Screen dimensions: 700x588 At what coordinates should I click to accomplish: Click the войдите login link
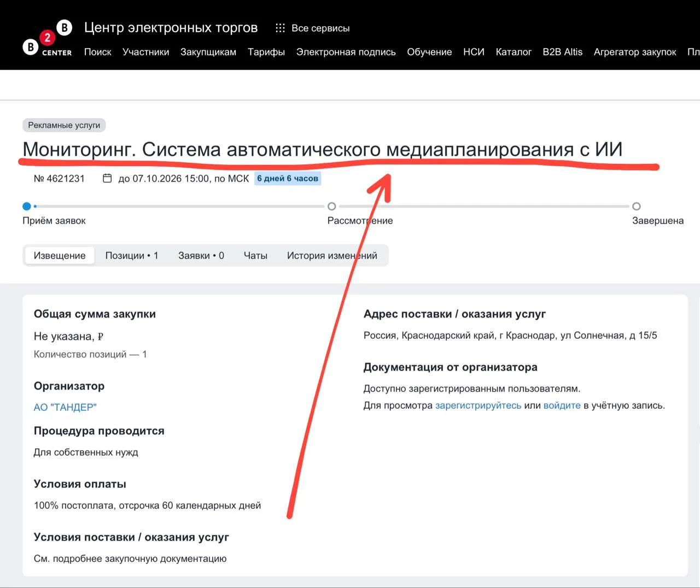562,405
